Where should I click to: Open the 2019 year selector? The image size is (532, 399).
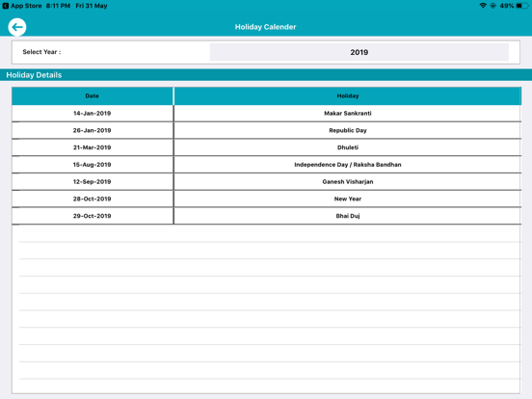click(x=359, y=52)
